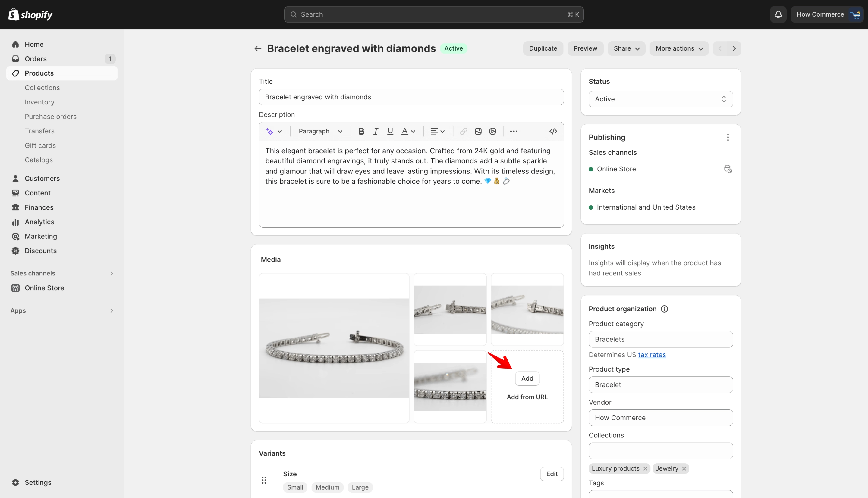Click Edit on the Size variant
Image resolution: width=868 pixels, height=498 pixels.
pyautogui.click(x=552, y=474)
